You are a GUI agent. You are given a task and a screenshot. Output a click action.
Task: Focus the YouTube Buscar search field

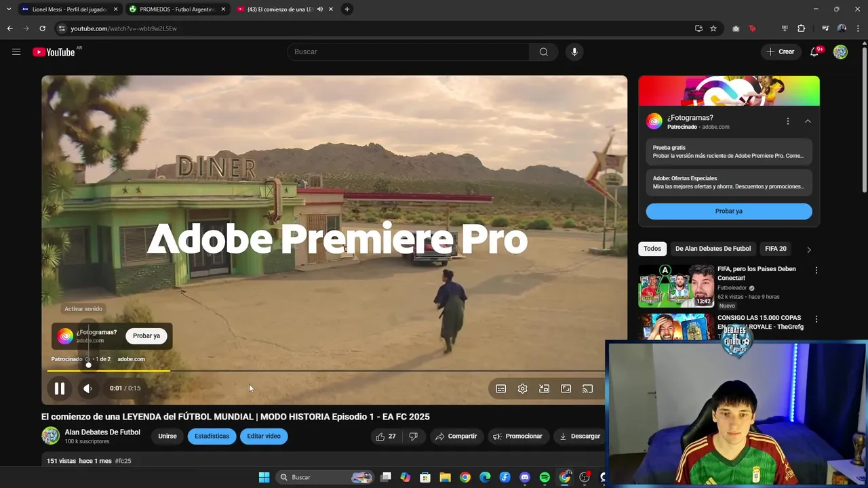(408, 52)
